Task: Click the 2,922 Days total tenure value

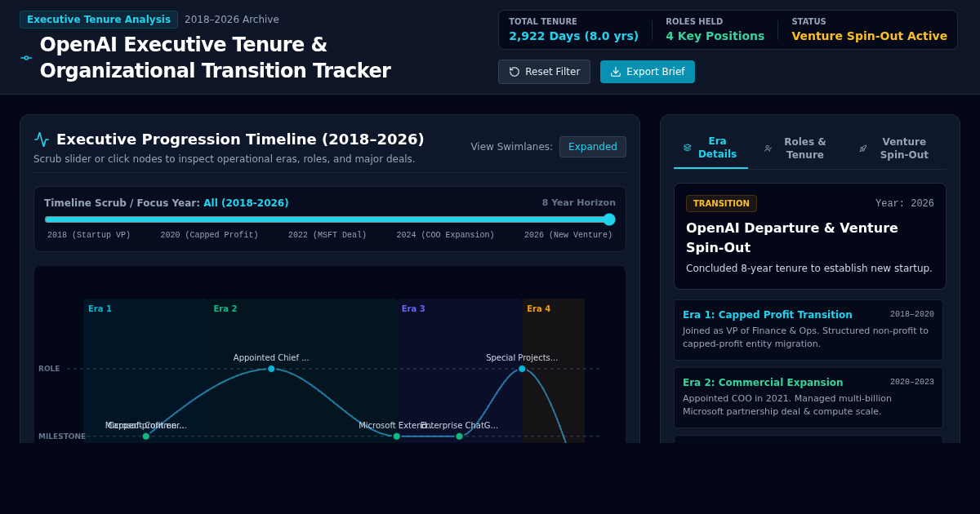Action: point(573,36)
